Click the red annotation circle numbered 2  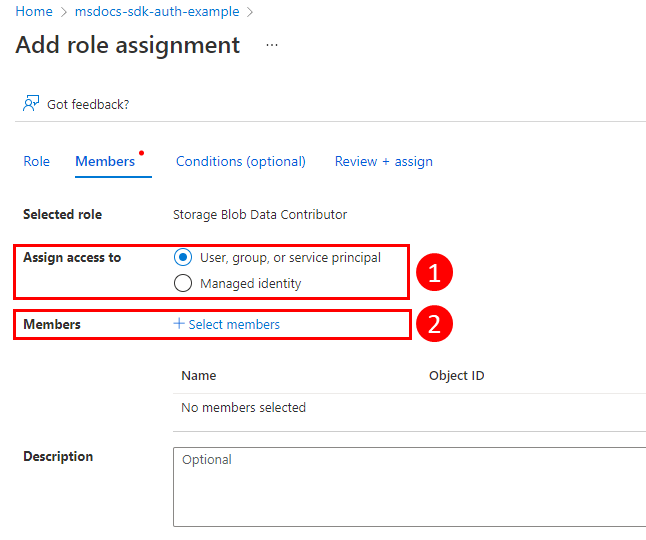[x=434, y=324]
